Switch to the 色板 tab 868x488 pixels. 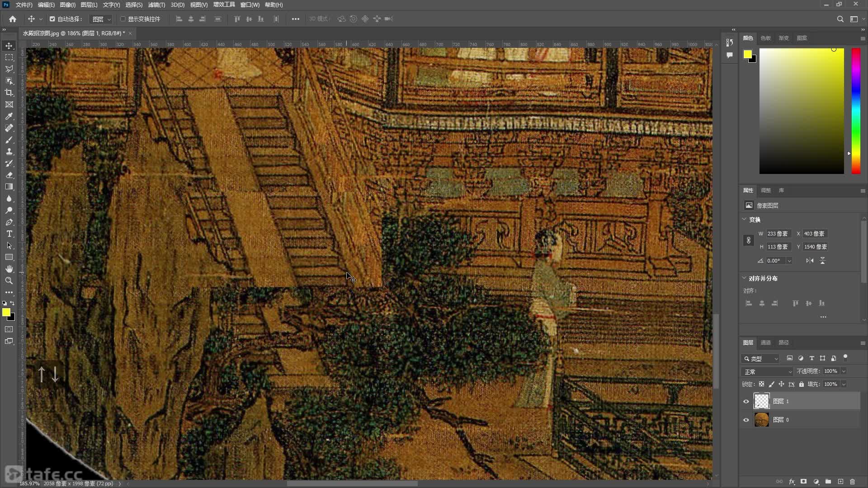[765, 38]
